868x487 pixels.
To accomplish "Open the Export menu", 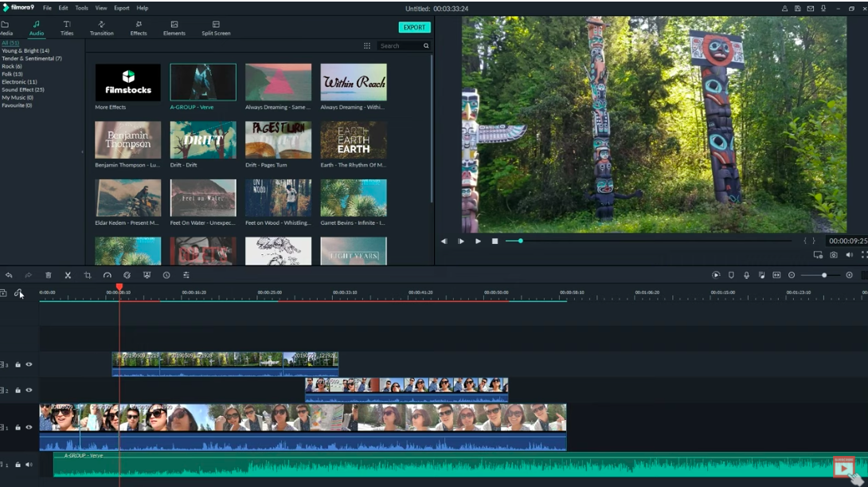I will click(x=121, y=8).
